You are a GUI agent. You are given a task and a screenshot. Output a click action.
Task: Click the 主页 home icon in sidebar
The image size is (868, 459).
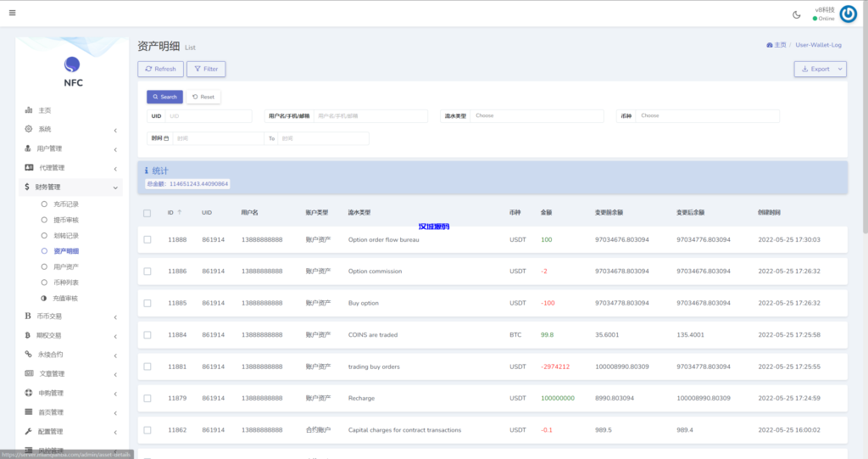(29, 110)
